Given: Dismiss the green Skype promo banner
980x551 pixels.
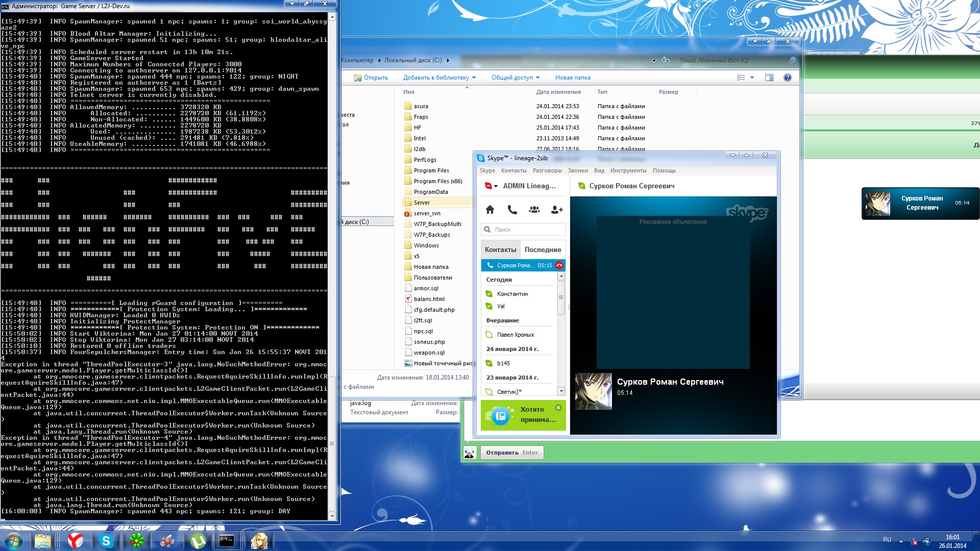Looking at the screenshot, I should (x=558, y=408).
